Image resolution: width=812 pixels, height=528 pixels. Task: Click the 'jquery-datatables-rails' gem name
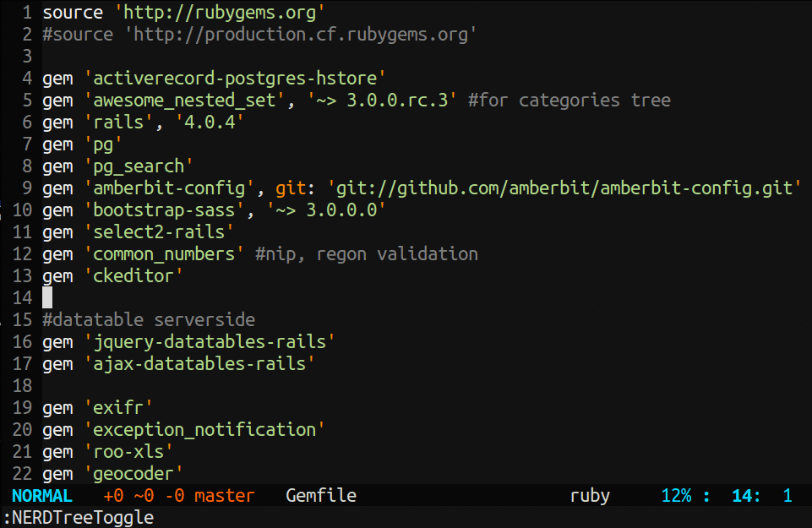coord(210,341)
